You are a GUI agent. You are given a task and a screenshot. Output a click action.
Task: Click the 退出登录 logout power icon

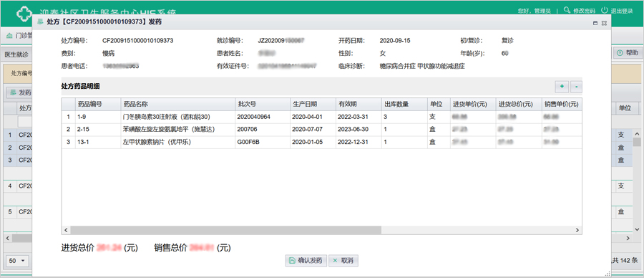pyautogui.click(x=605, y=10)
